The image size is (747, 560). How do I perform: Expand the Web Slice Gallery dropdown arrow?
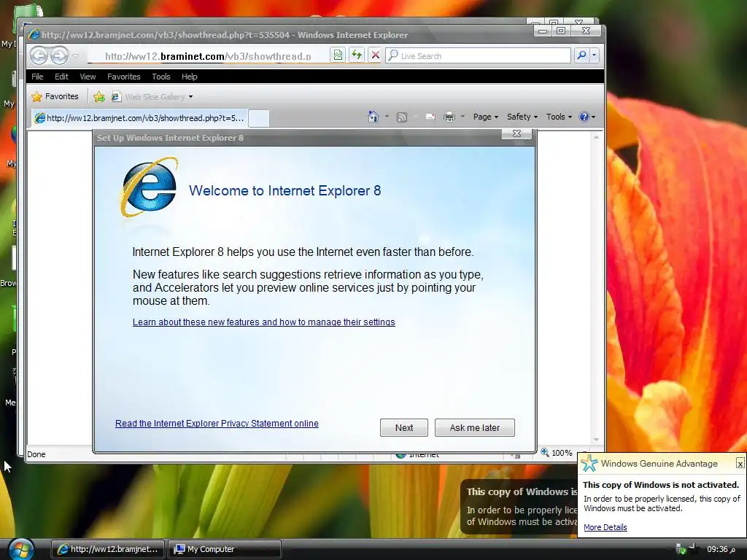click(x=190, y=97)
